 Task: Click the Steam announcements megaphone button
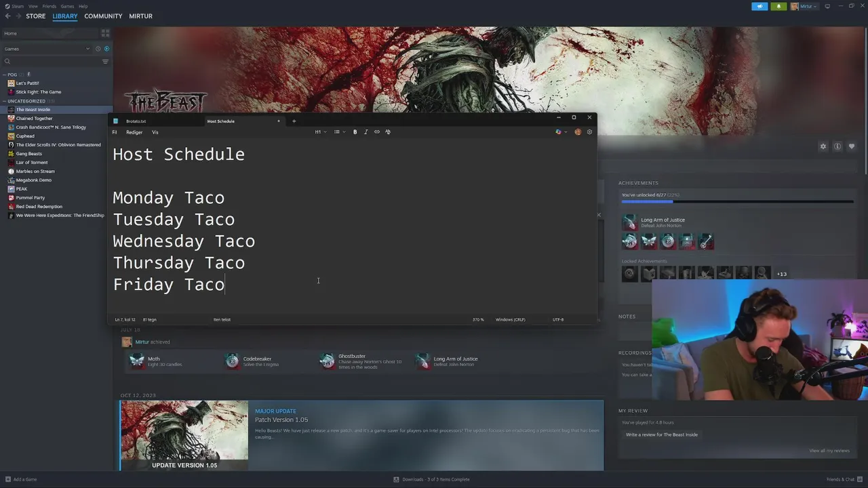[759, 6]
